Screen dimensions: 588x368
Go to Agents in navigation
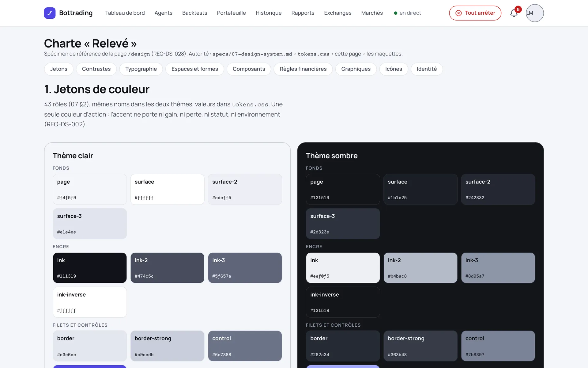[x=163, y=13]
